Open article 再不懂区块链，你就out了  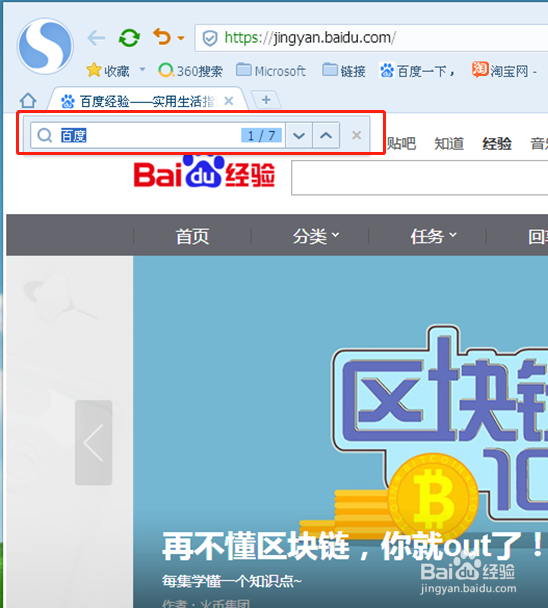[x=352, y=546]
